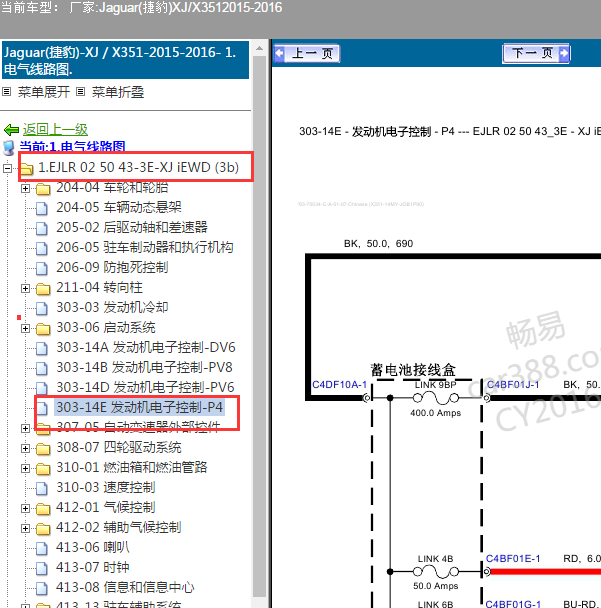Go to next page with 下一页 button
The width and height of the screenshot is (601, 608).
(535, 53)
